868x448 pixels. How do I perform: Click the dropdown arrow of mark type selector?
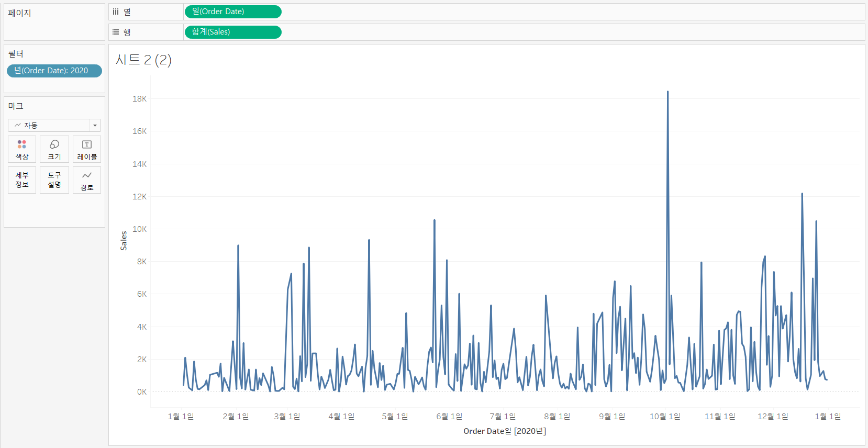[95, 126]
